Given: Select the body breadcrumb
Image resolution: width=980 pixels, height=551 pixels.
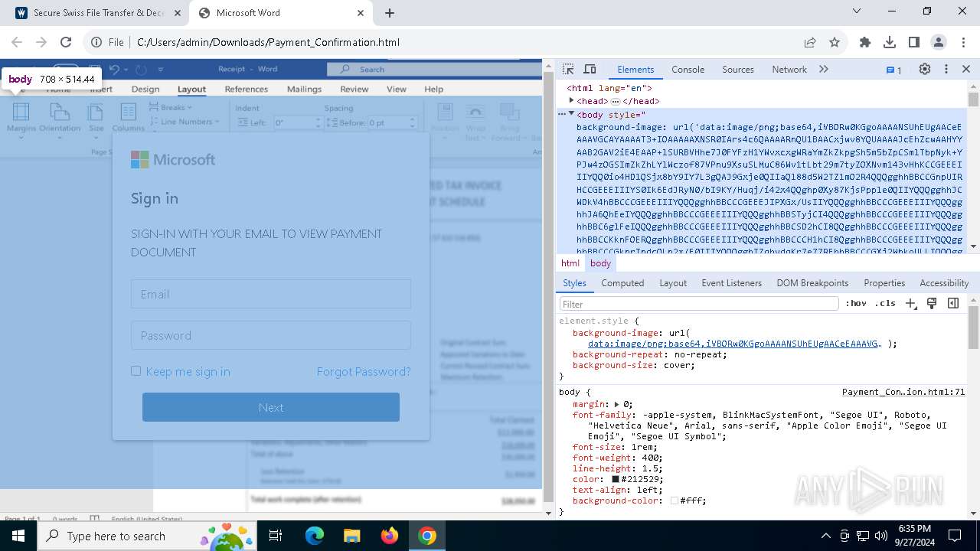Looking at the screenshot, I should (x=600, y=263).
